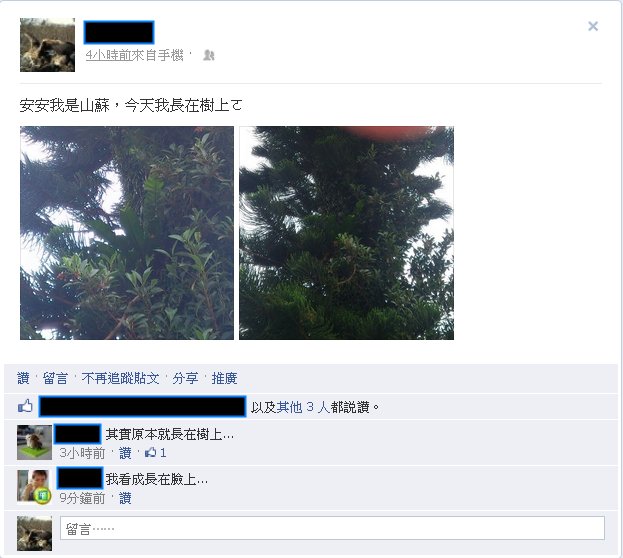Click the friends audience icon beside the timestamp
The width and height of the screenshot is (623, 558).
[209, 55]
